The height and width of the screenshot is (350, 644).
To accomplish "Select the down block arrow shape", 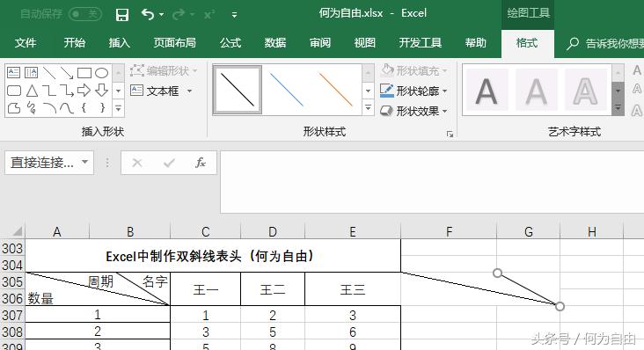I will [x=101, y=91].
